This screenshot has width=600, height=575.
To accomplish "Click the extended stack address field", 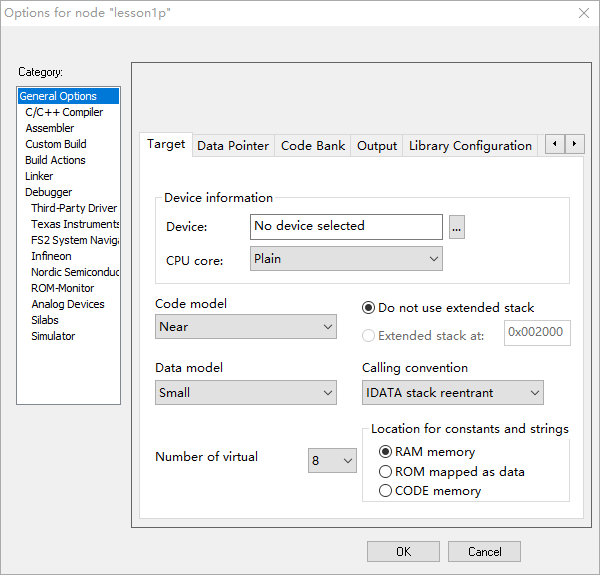I will [537, 333].
